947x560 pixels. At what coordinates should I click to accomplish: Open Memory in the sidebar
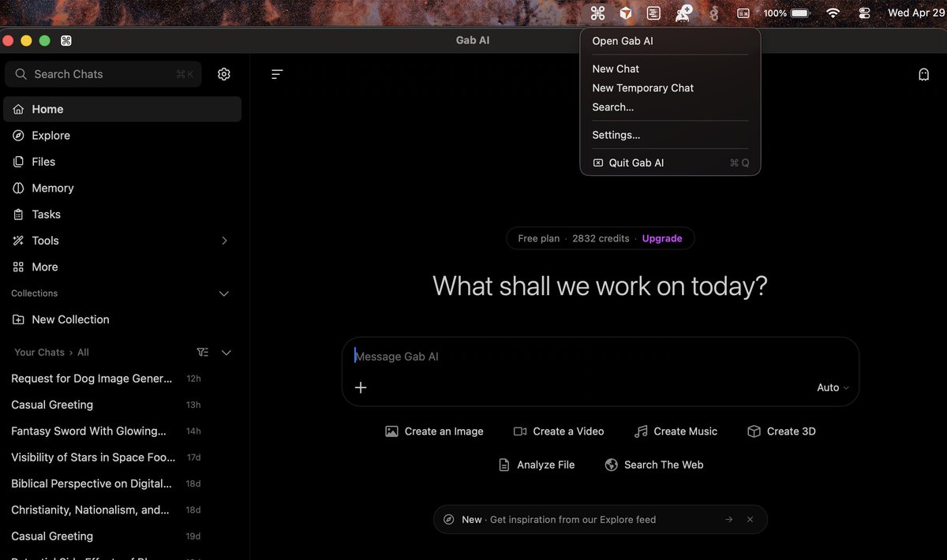(x=122, y=188)
